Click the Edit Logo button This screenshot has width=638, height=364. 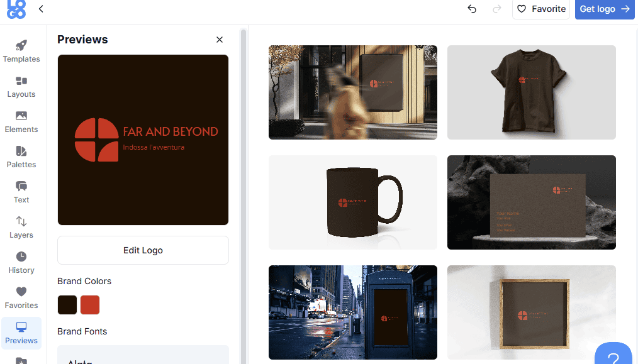tap(143, 250)
